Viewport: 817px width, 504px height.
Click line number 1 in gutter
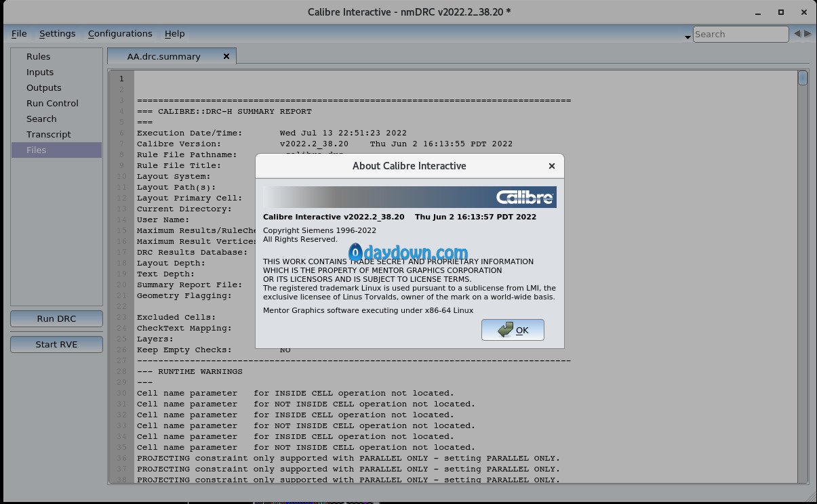tap(121, 79)
